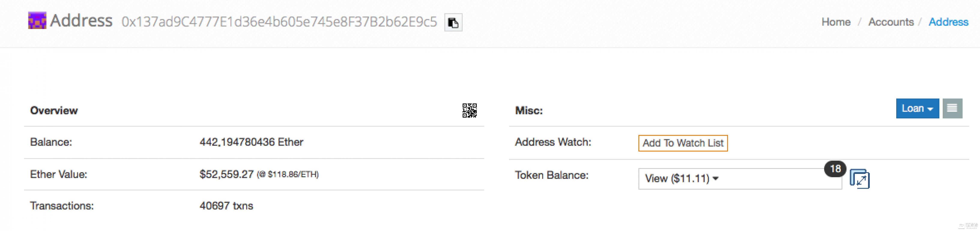The width and height of the screenshot is (980, 231).
Task: Click the 0x137ad9C4... address hash
Action: [x=279, y=22]
